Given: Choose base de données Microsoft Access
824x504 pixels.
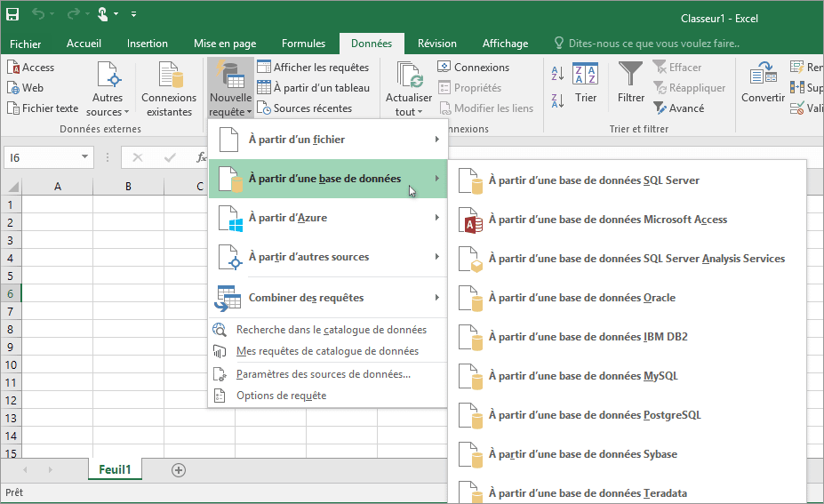Looking at the screenshot, I should (x=627, y=220).
